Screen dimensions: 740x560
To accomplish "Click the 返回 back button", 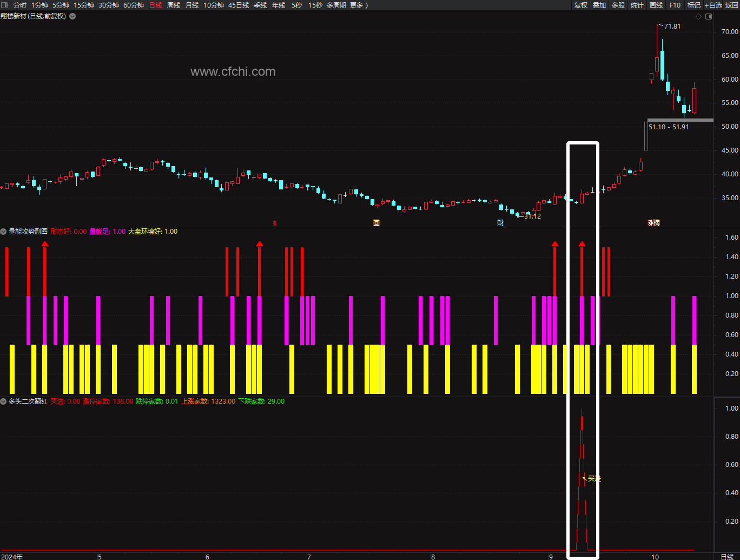I will point(732,5).
